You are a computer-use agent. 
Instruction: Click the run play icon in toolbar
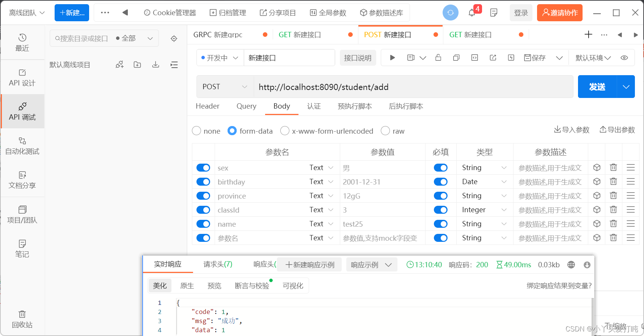point(393,58)
